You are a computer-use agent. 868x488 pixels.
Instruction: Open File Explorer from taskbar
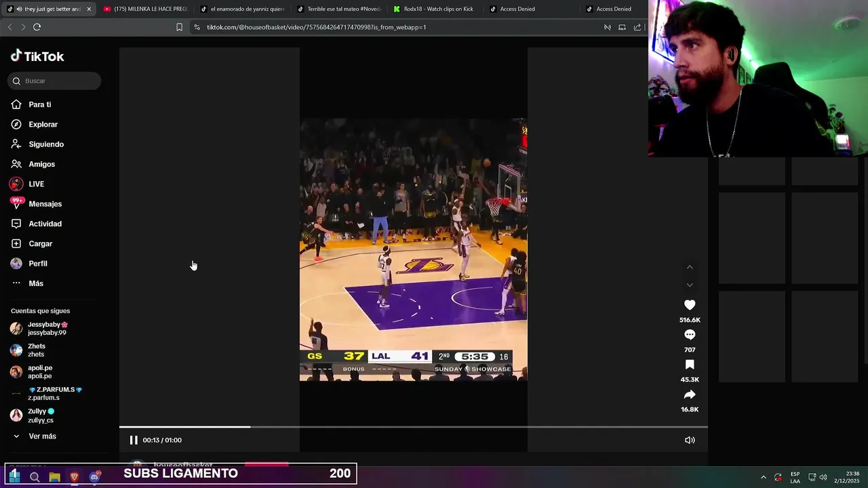(x=54, y=476)
